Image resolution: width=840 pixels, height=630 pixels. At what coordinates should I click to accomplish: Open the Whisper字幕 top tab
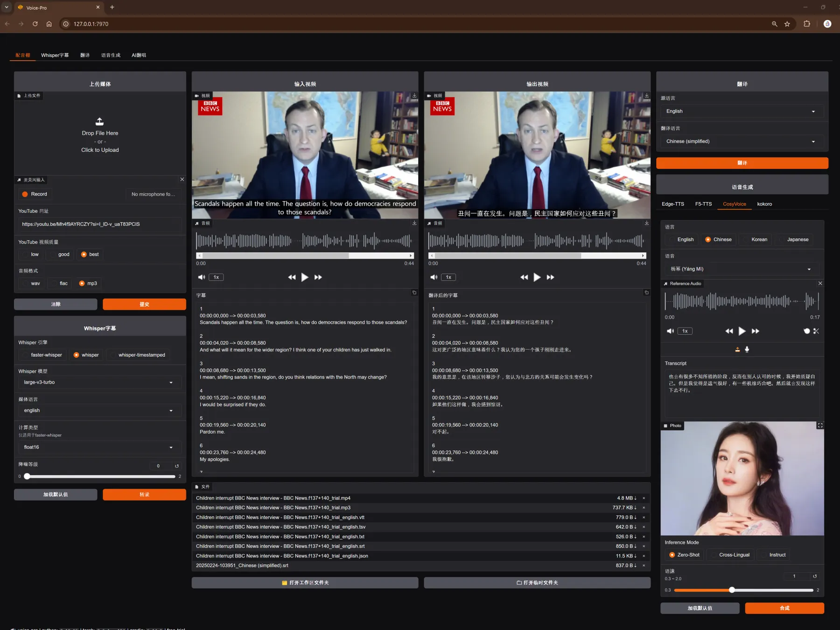[x=55, y=55]
